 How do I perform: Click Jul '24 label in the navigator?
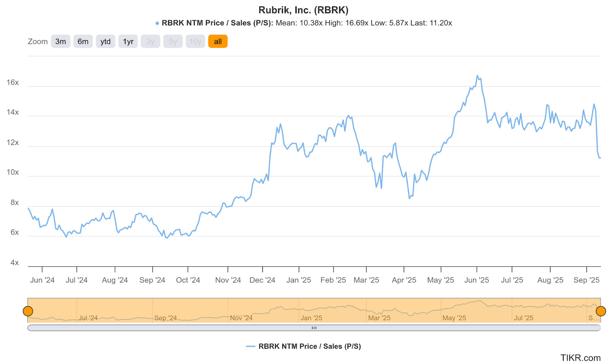tap(88, 318)
